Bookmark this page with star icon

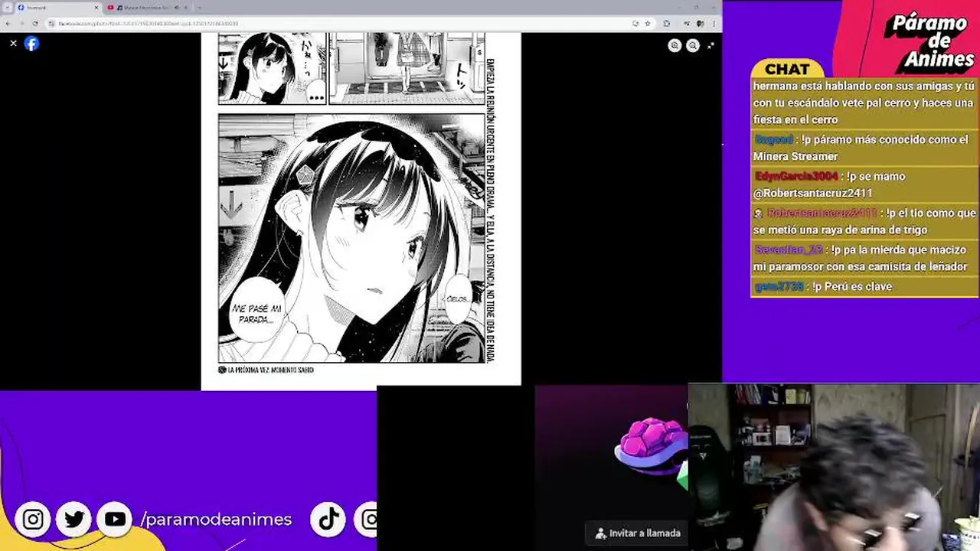point(648,24)
